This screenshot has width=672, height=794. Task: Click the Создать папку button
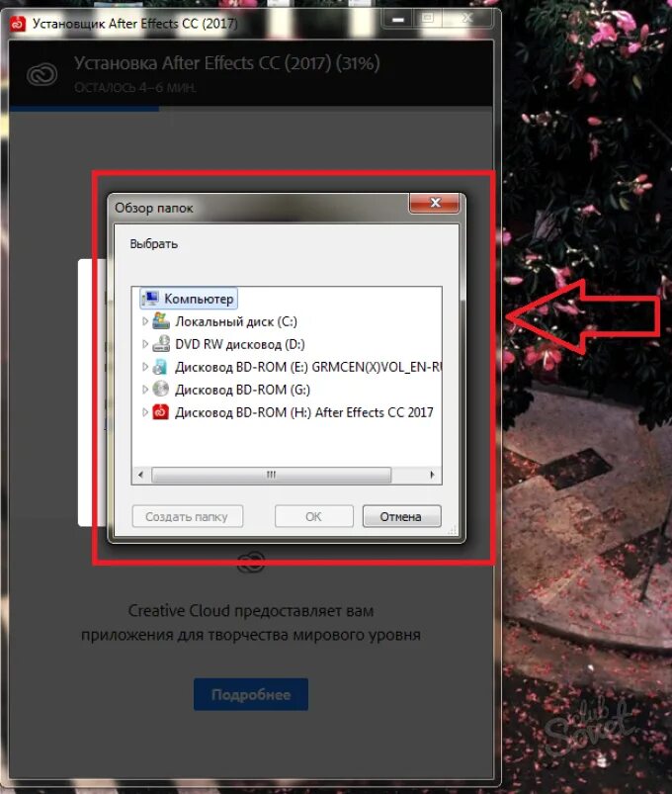pos(187,516)
